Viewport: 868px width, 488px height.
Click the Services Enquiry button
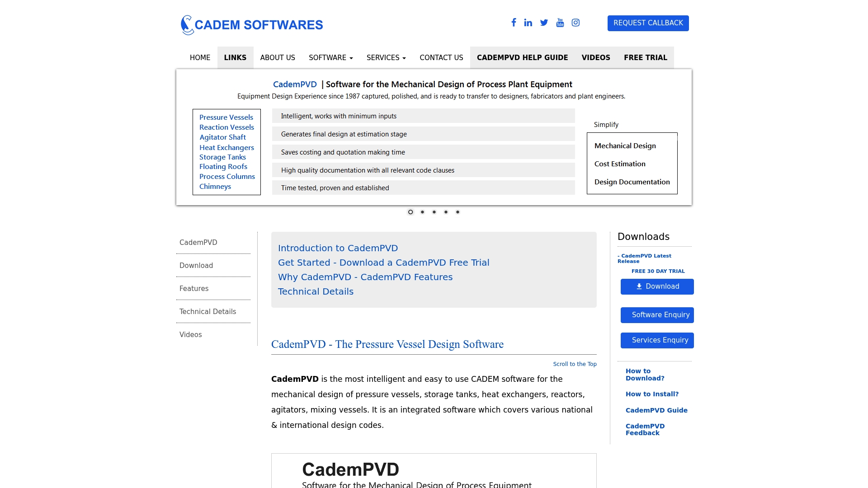pyautogui.click(x=657, y=340)
